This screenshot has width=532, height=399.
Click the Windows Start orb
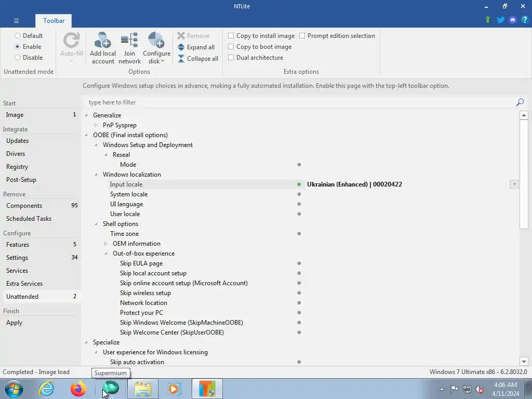(x=14, y=389)
